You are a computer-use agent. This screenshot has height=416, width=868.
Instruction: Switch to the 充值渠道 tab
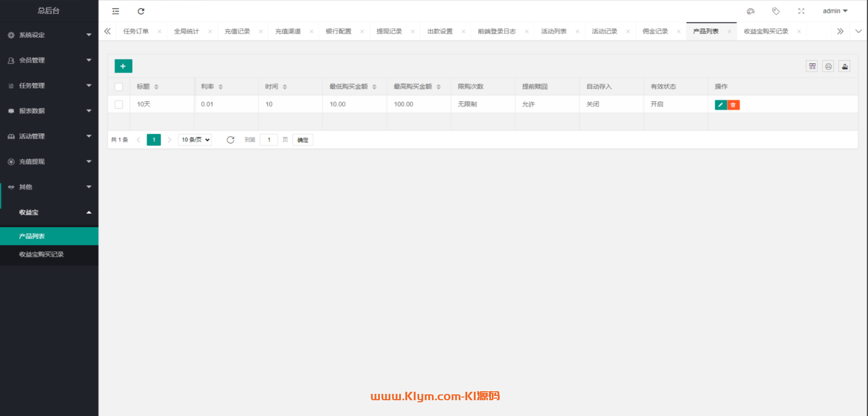pos(288,32)
